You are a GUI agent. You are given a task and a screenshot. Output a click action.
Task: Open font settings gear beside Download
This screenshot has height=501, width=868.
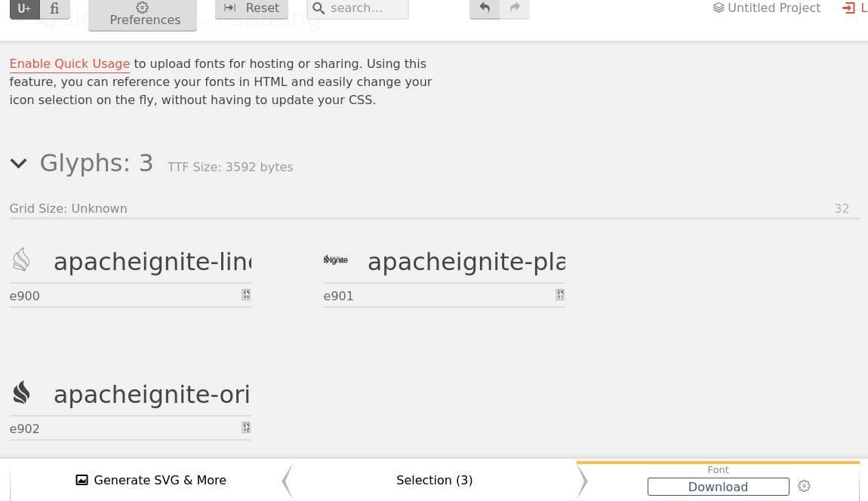tap(804, 487)
